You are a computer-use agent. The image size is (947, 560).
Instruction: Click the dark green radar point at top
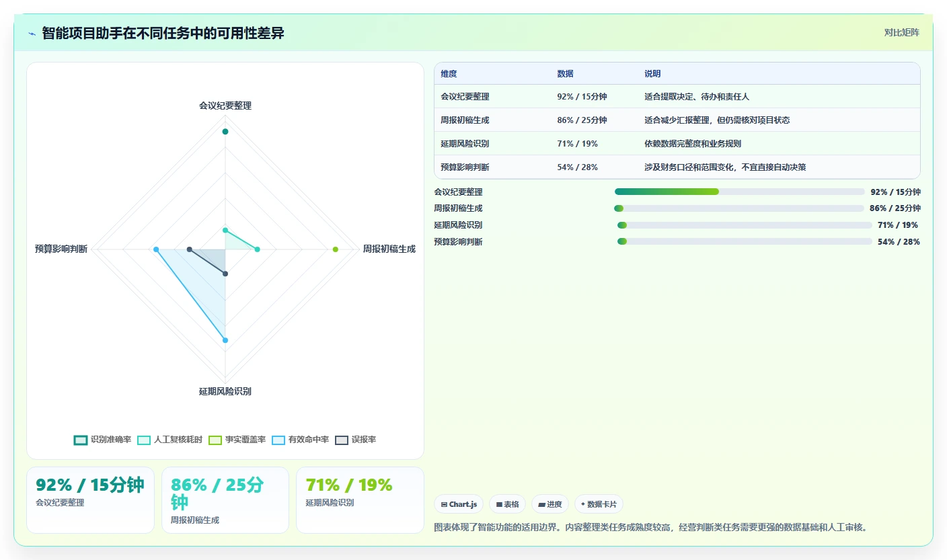[225, 132]
